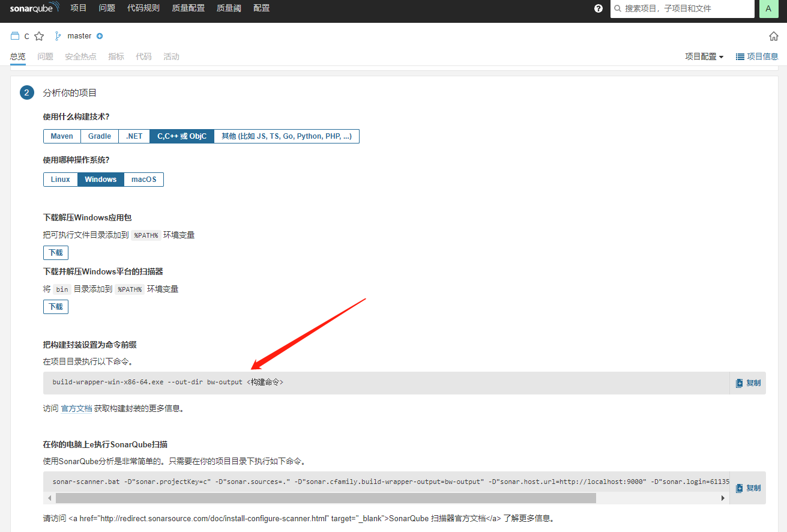Click the SonarQube logo
The image size is (787, 532).
pyautogui.click(x=35, y=8)
